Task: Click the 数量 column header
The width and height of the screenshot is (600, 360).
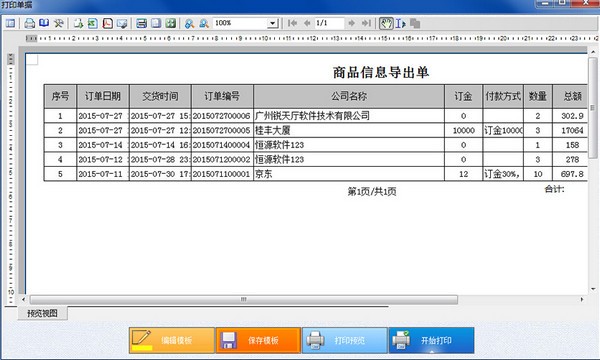Action: point(538,96)
